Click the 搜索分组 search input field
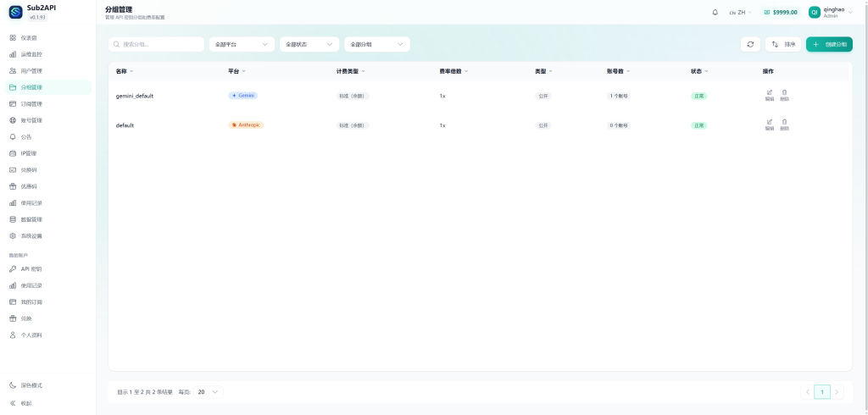 coord(157,44)
